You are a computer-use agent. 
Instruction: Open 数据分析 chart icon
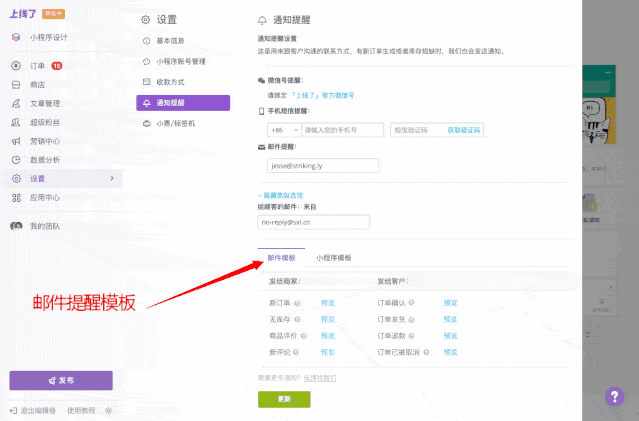pos(16,160)
